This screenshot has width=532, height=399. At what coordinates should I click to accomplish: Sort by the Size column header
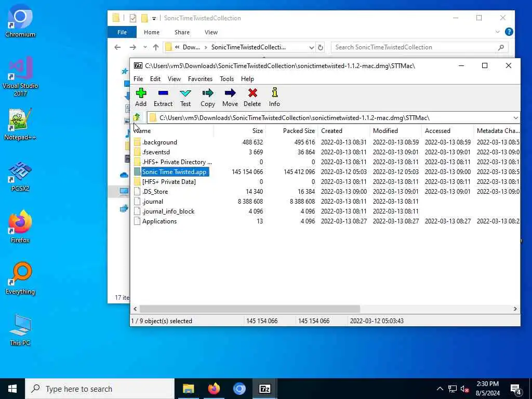coord(240,130)
